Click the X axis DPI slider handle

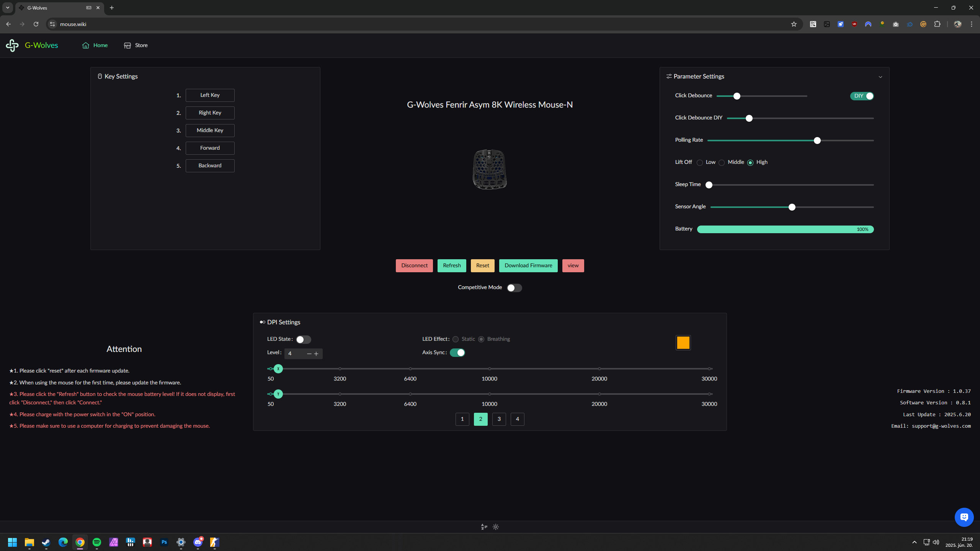click(x=278, y=369)
